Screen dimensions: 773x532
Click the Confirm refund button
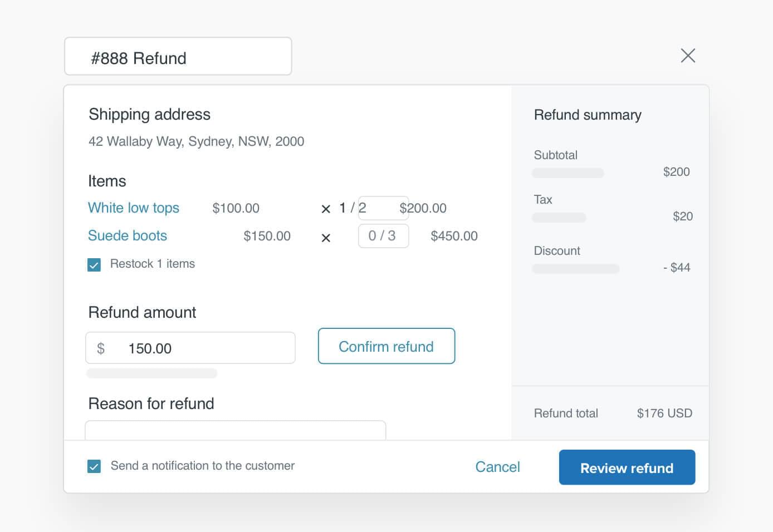point(387,346)
